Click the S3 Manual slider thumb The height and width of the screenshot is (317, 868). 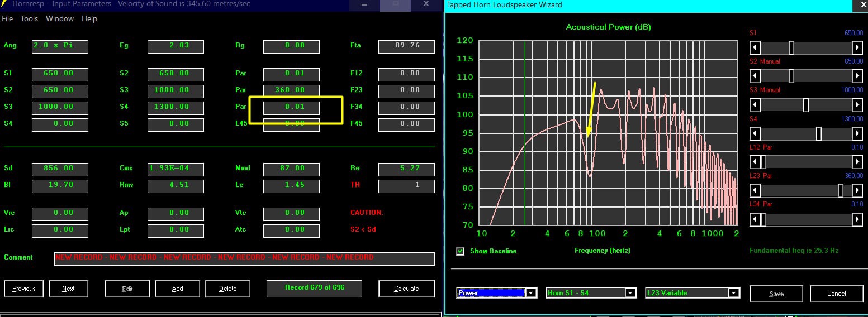(806, 104)
